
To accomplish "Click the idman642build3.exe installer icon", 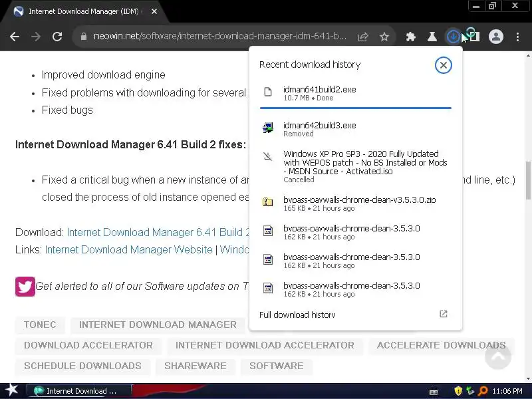I will [x=268, y=128].
